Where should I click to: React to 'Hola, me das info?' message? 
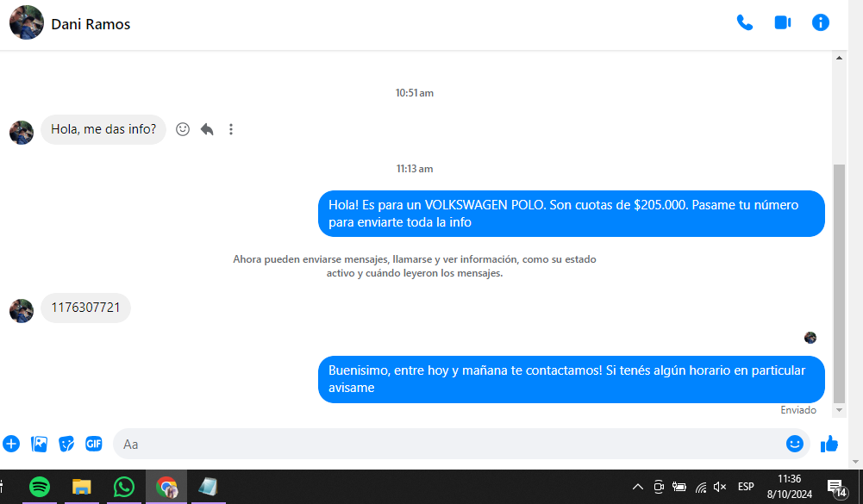[x=183, y=129]
